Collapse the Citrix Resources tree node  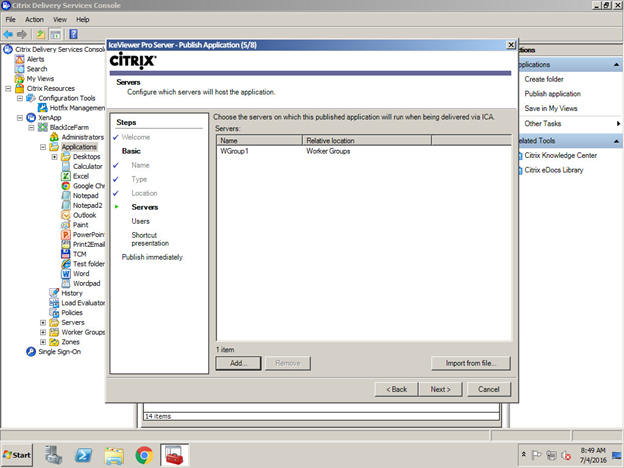[8, 88]
